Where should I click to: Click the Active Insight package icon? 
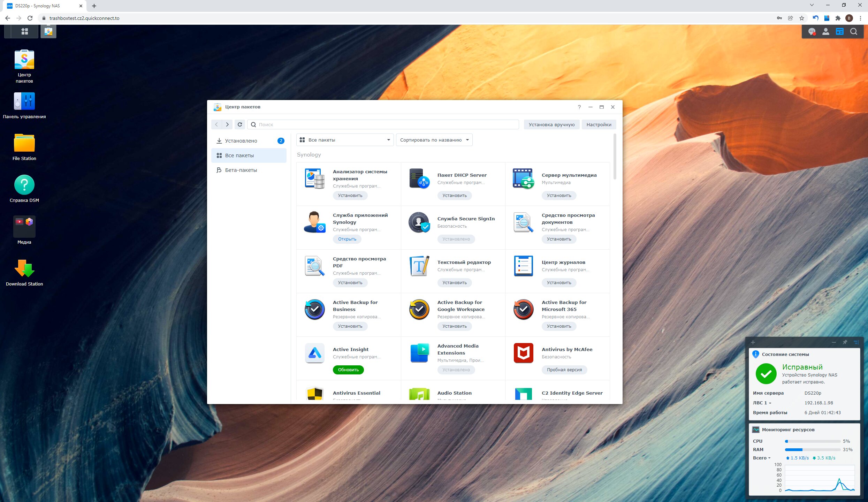pos(315,353)
